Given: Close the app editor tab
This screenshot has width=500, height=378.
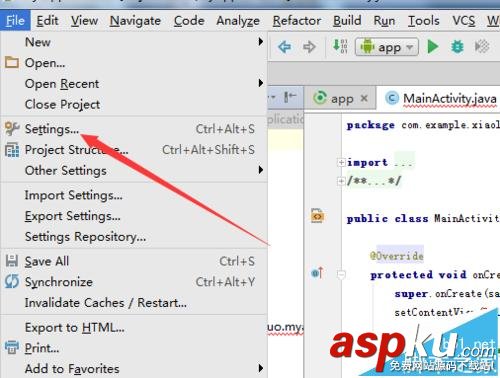Looking at the screenshot, I should click(364, 98).
